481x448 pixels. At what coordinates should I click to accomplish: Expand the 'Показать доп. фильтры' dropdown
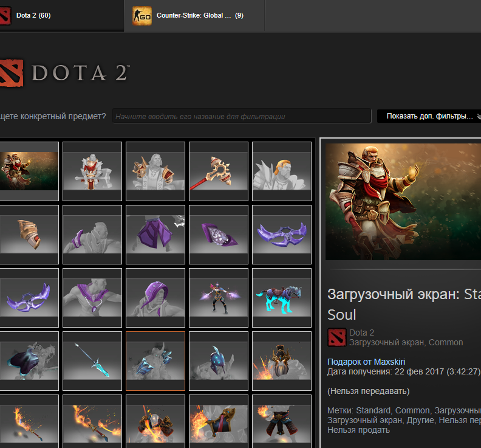click(429, 116)
